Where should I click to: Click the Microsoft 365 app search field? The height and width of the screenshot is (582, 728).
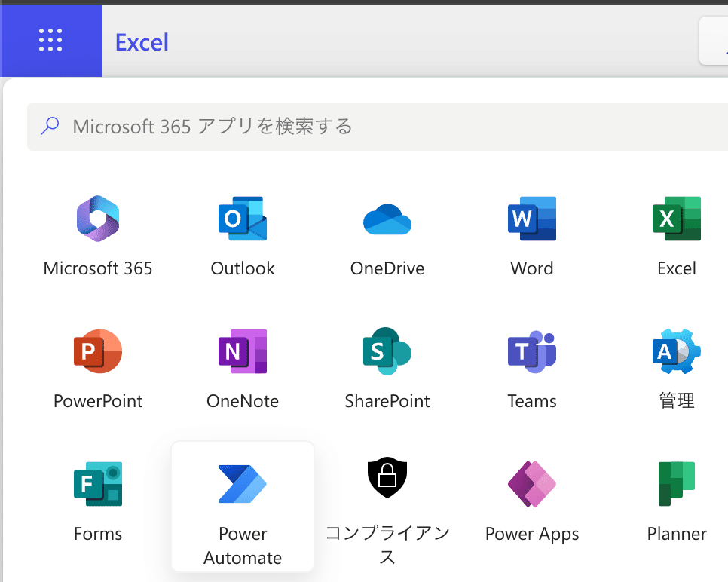377,127
